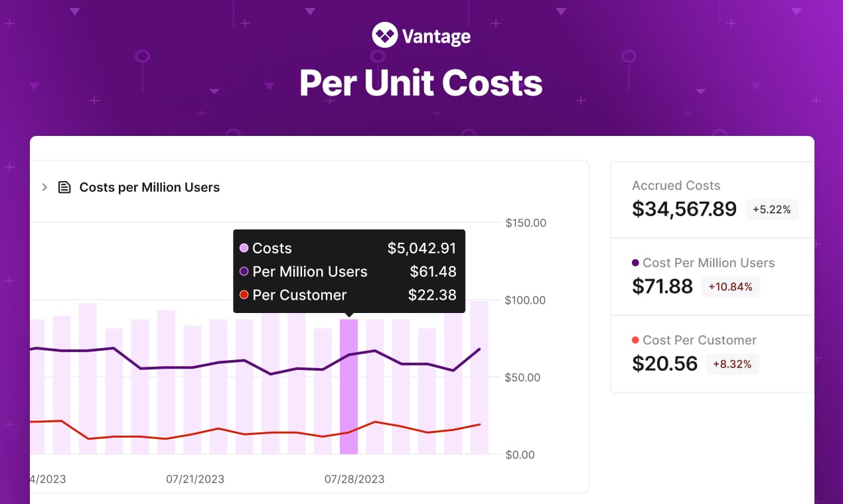
Task: Select the report document icon beside Costs per Million Users
Action: point(64,187)
